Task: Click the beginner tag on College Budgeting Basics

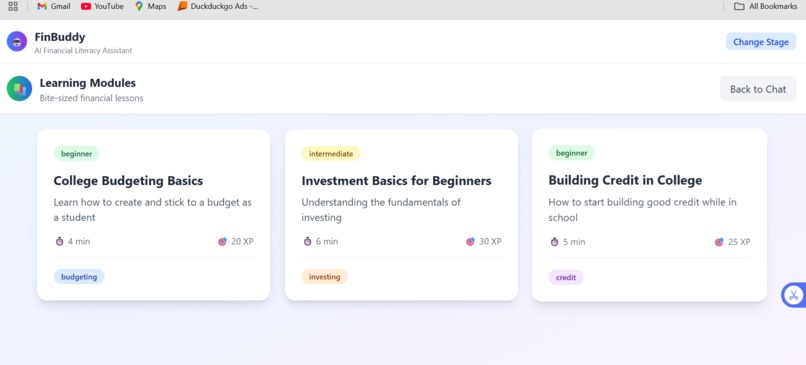Action: 77,153
